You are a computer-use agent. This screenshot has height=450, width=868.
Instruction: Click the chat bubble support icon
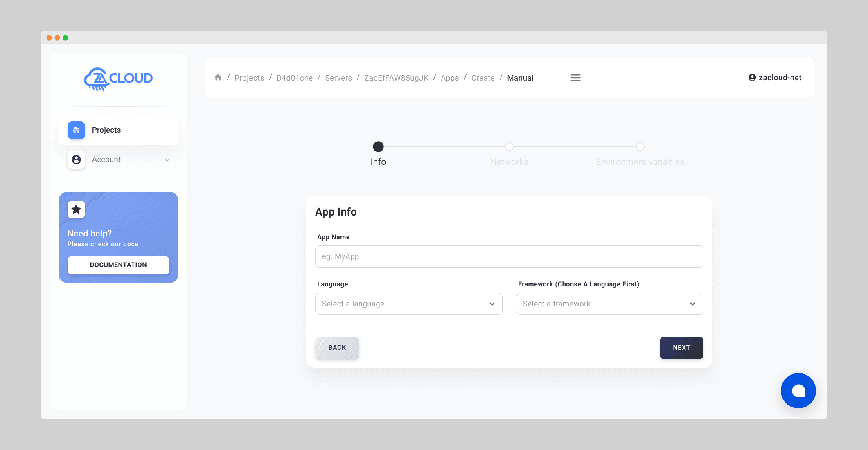pyautogui.click(x=798, y=390)
